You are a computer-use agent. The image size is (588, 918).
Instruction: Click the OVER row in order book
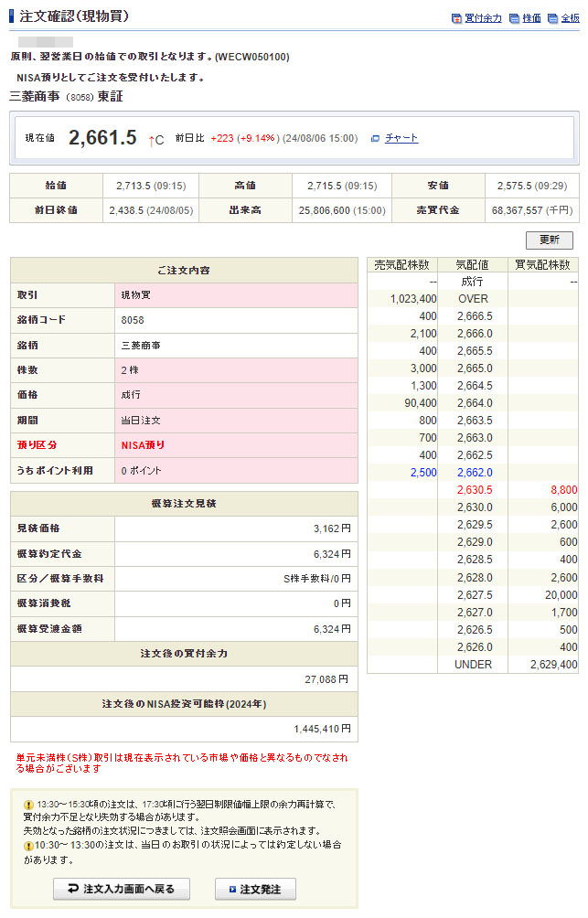473,299
